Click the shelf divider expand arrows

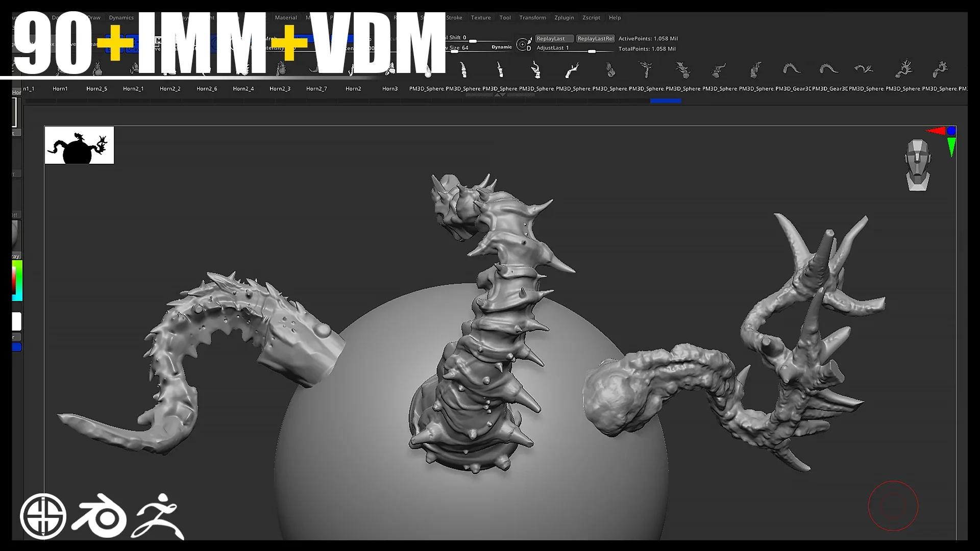tap(500, 94)
